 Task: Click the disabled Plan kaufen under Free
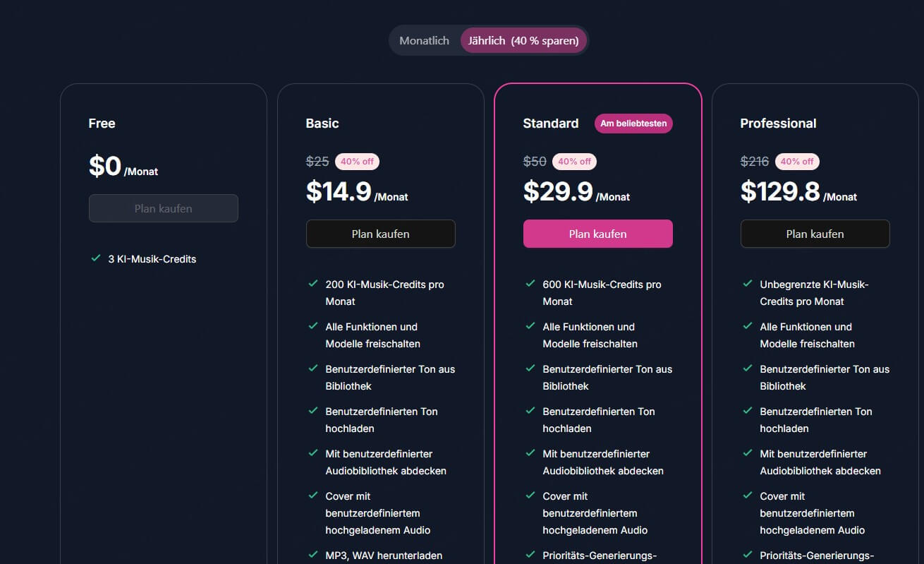163,208
